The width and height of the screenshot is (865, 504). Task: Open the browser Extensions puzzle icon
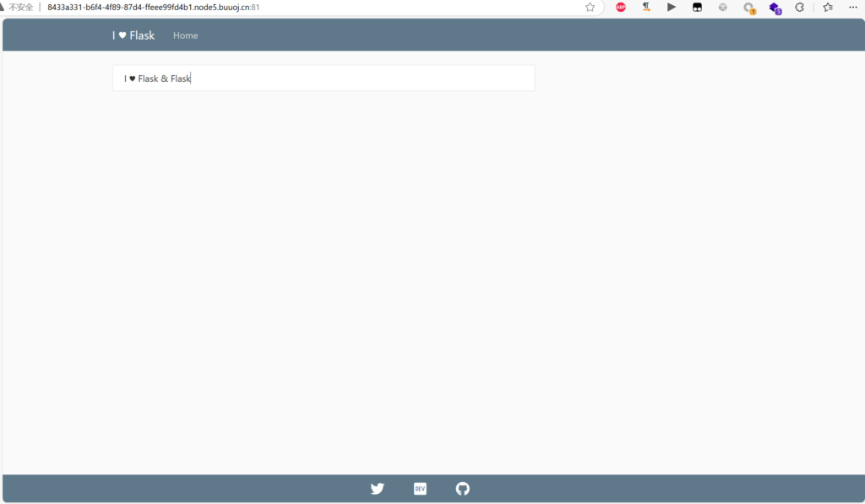(799, 7)
